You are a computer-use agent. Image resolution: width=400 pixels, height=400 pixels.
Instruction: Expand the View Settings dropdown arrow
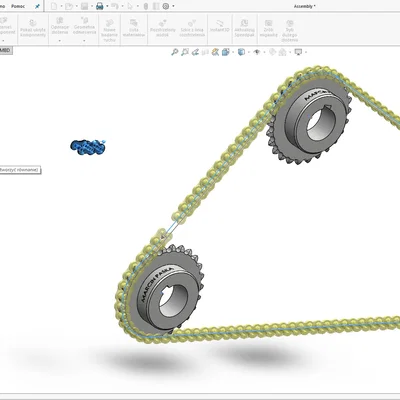click(306, 52)
